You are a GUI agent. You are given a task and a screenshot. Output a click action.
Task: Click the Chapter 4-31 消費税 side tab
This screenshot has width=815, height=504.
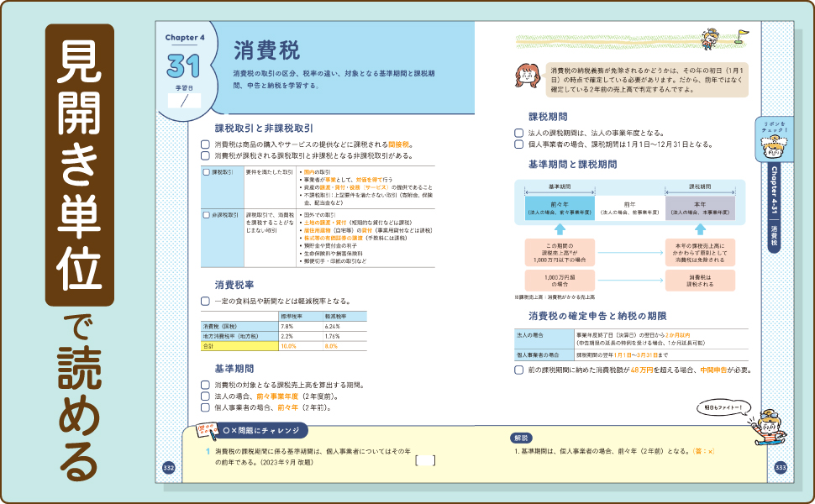(774, 207)
